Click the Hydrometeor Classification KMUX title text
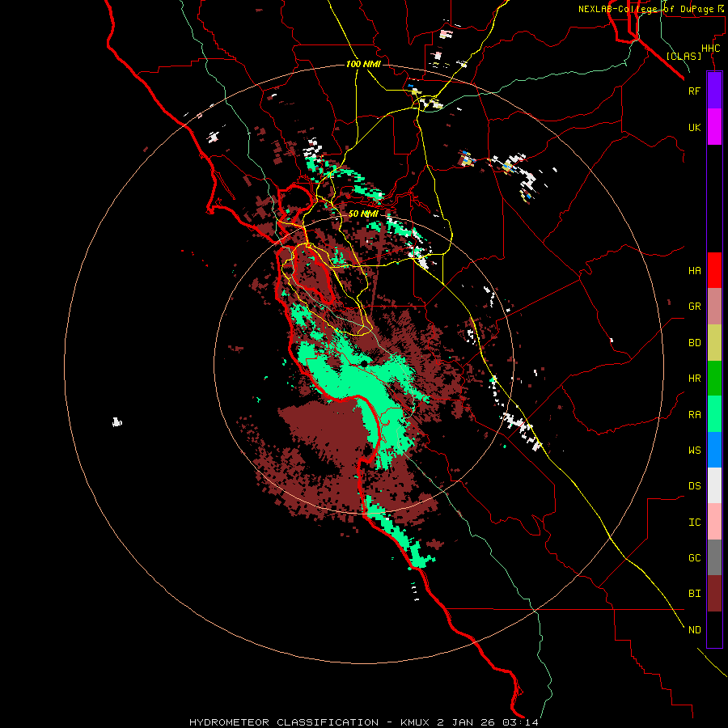This screenshot has height=728, width=728. point(363,722)
